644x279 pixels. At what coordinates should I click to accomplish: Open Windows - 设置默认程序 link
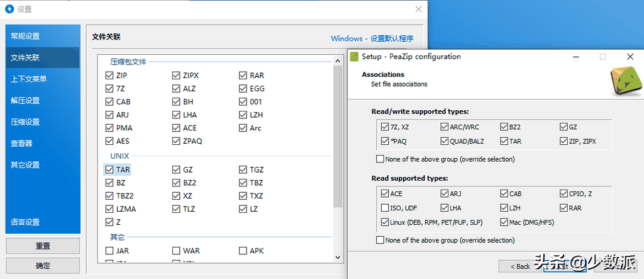[x=372, y=38]
